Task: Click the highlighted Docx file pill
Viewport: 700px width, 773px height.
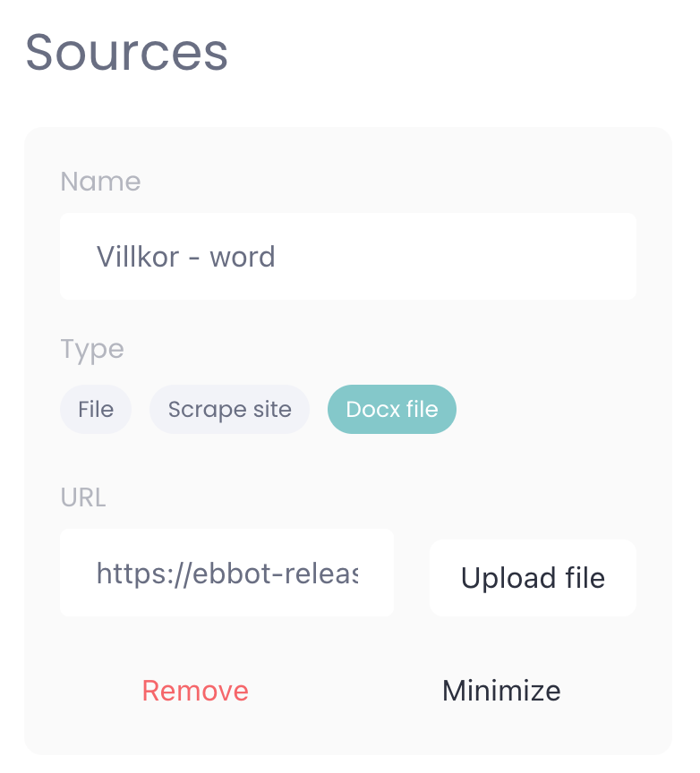Action: [392, 410]
